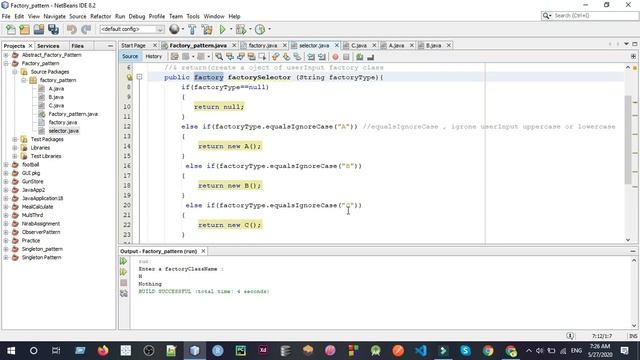640x360 pixels.
Task: Click the Stop Macro Recording icon
Action: pos(346,57)
